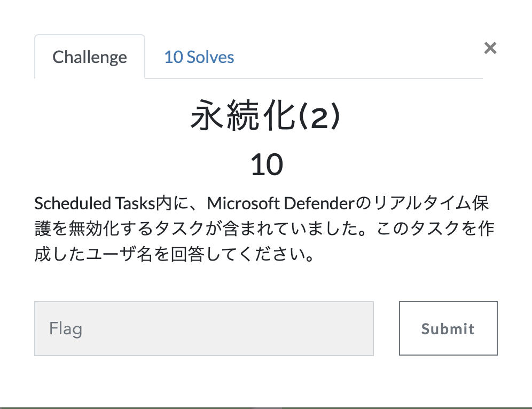
Task: Submit the flag answer
Action: [x=448, y=328]
